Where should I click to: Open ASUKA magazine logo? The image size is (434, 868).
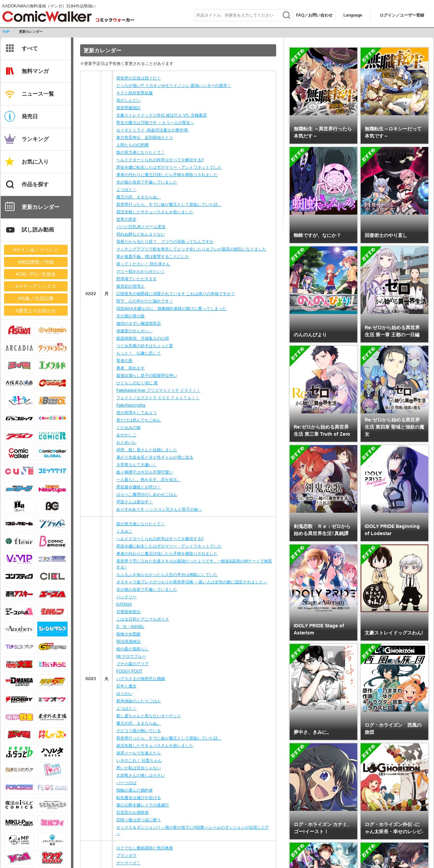(x=19, y=330)
